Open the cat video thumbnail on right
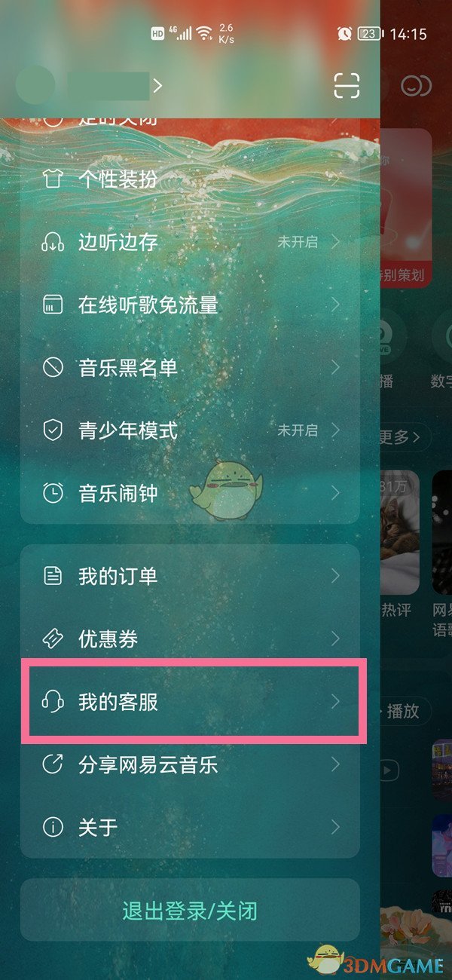The image size is (452, 980). pyautogui.click(x=399, y=532)
